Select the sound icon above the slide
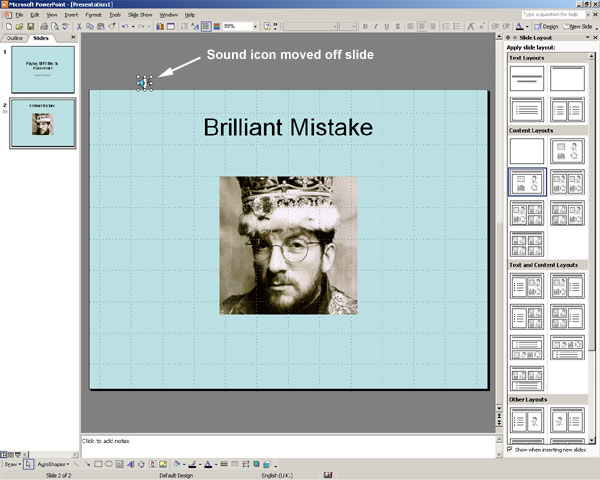Viewport: 600px width, 480px height. point(144,81)
